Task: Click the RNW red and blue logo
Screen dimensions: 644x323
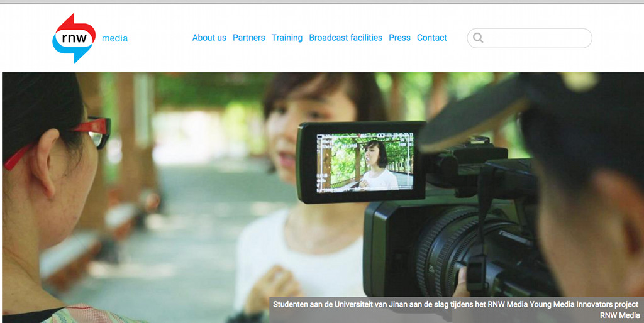Action: tap(74, 38)
